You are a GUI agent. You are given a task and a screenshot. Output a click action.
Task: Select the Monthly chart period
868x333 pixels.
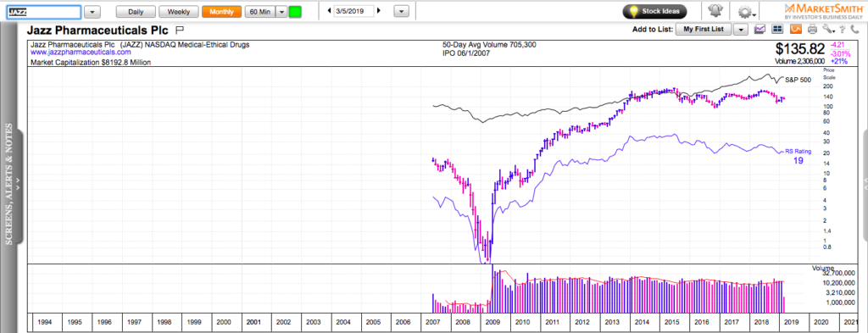point(221,12)
